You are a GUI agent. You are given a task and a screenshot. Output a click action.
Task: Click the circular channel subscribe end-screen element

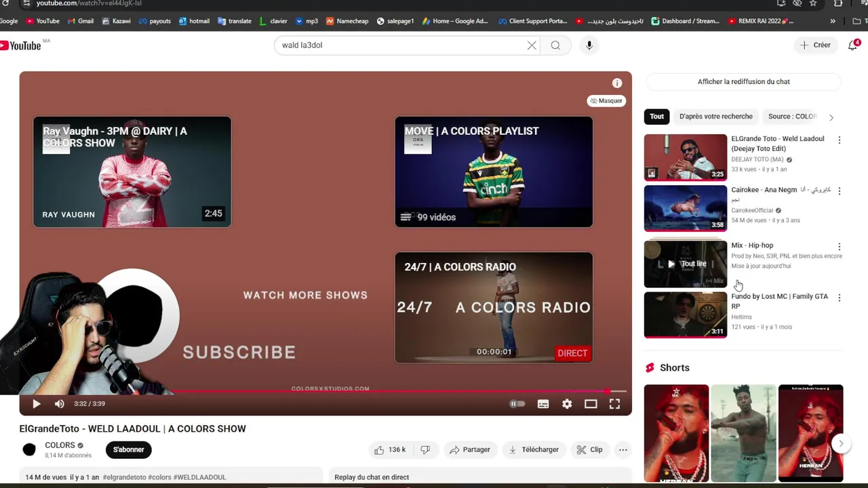point(134,315)
